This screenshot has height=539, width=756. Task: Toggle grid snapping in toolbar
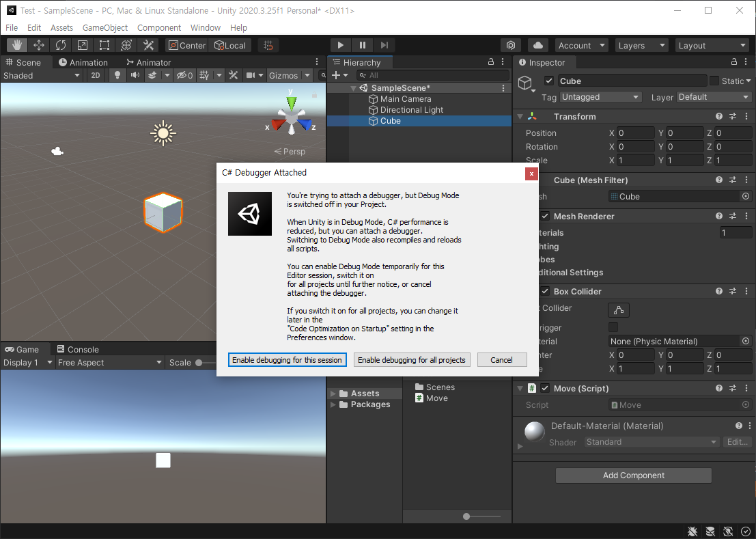click(x=268, y=45)
